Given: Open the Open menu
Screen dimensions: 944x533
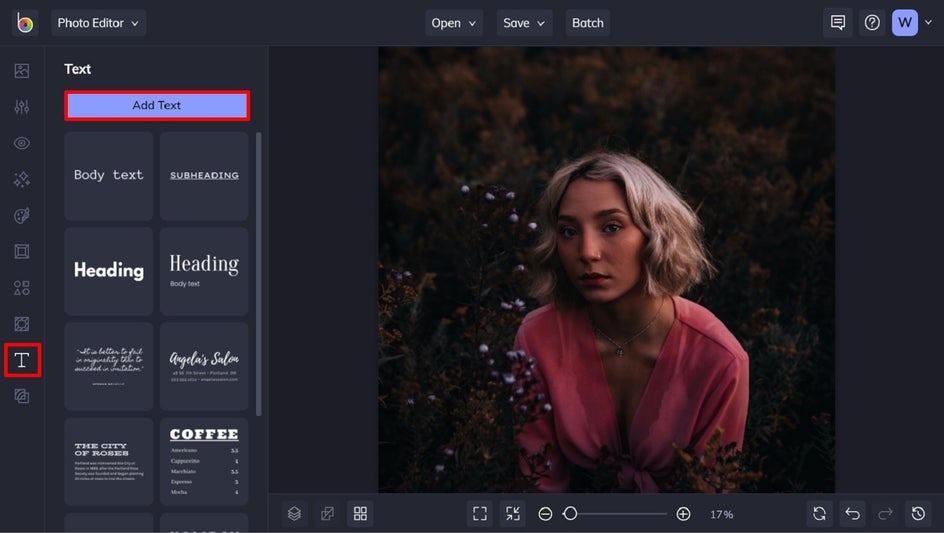Looking at the screenshot, I should [453, 23].
